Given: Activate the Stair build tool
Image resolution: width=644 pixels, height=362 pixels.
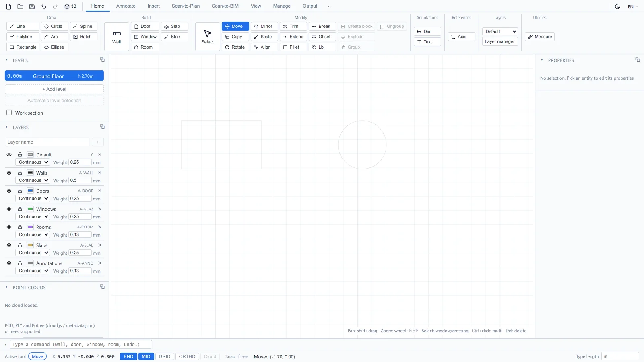Looking at the screenshot, I should pyautogui.click(x=175, y=37).
